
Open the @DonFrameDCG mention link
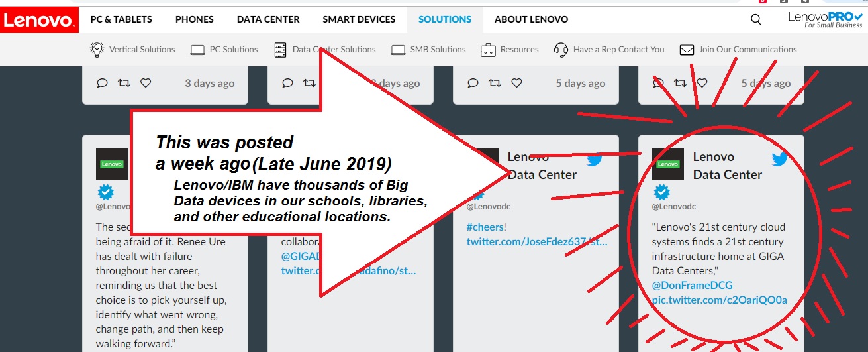coord(693,286)
